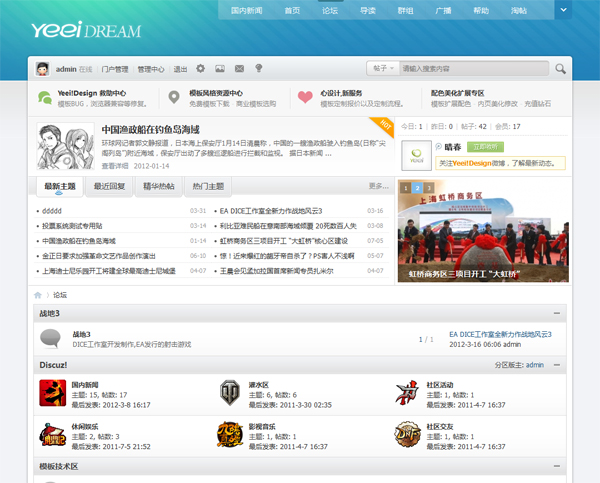This screenshot has height=483, width=600.
Task: Open the ddddd thread link
Action: coord(52,211)
